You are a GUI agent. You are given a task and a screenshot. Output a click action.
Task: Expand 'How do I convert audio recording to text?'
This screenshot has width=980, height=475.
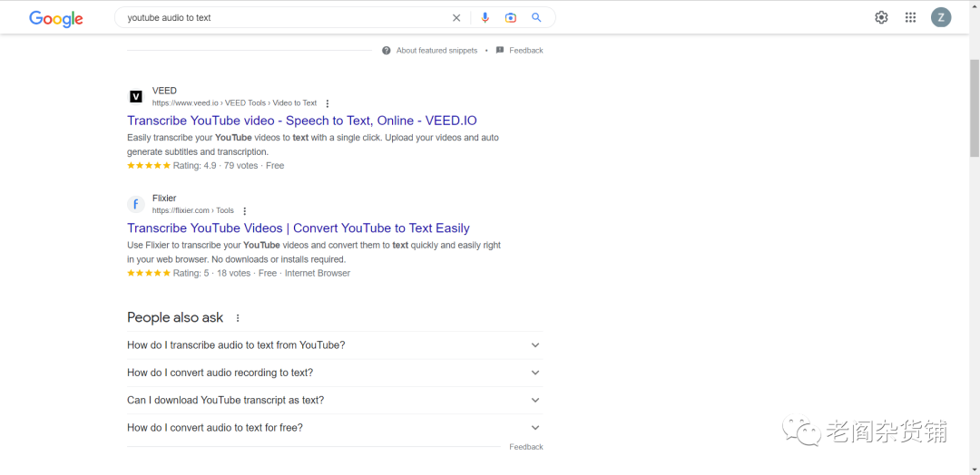[x=334, y=373]
